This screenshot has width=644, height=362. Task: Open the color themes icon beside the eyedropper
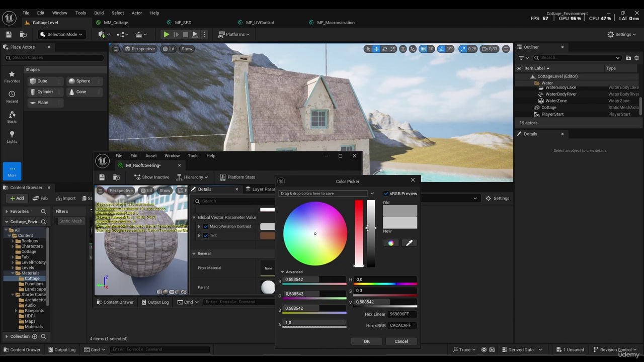pyautogui.click(x=390, y=243)
